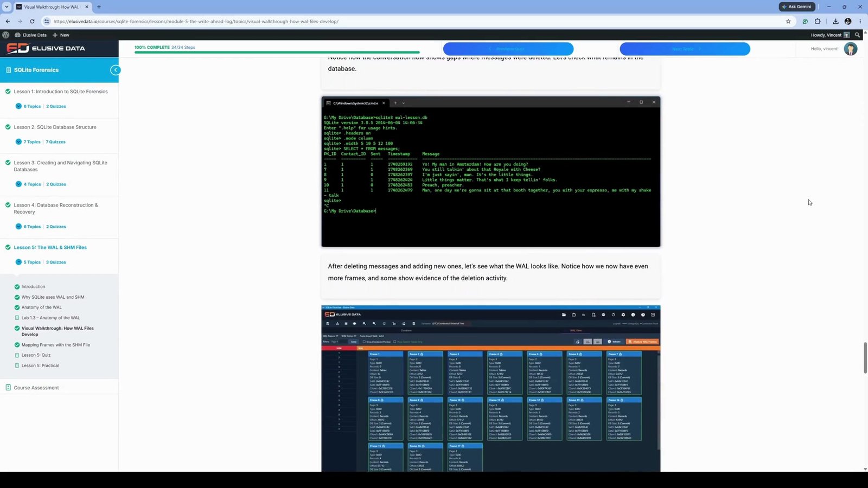Open Lesson 4: Database Reconstruction & Recovery

[56, 208]
